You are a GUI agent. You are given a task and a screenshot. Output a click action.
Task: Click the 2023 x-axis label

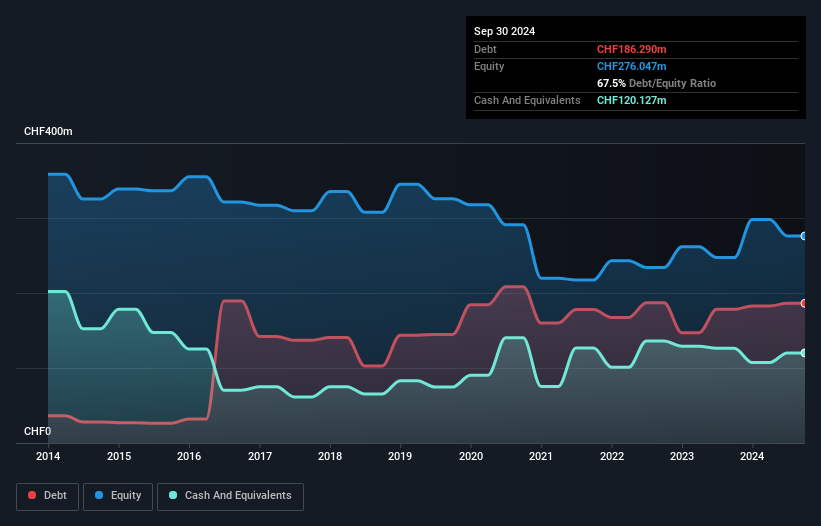(x=682, y=456)
